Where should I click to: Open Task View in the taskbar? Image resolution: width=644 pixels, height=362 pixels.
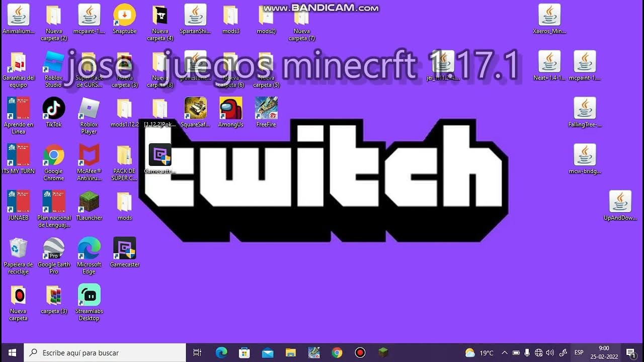pos(197,352)
